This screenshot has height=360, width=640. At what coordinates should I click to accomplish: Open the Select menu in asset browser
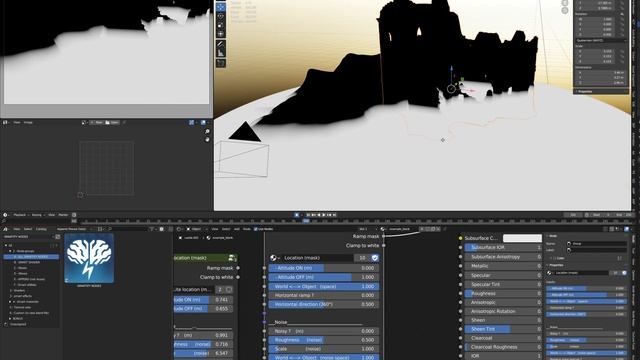(28, 229)
